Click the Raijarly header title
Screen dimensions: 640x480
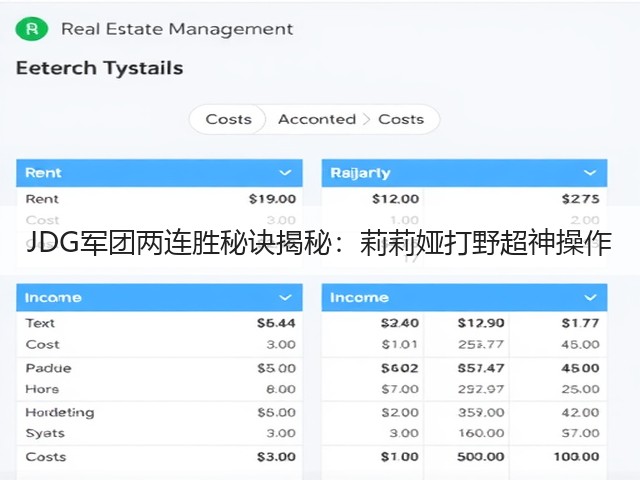[360, 173]
